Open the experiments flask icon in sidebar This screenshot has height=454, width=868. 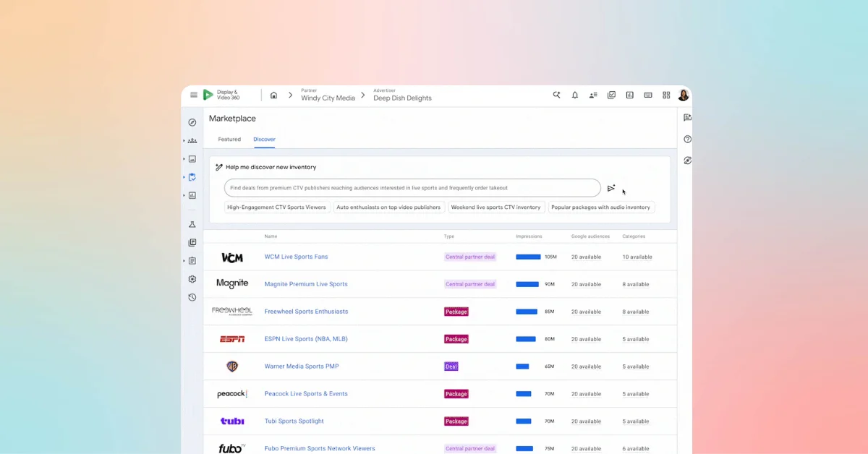click(192, 225)
